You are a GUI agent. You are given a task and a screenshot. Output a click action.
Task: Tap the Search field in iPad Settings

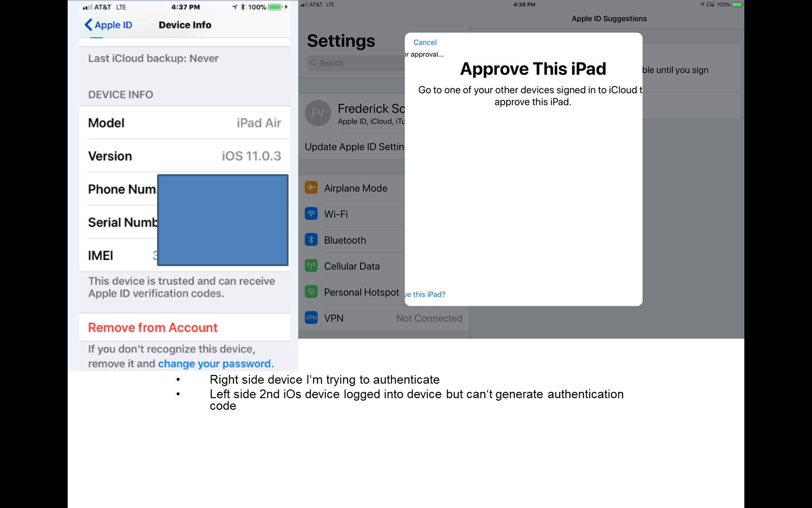356,63
